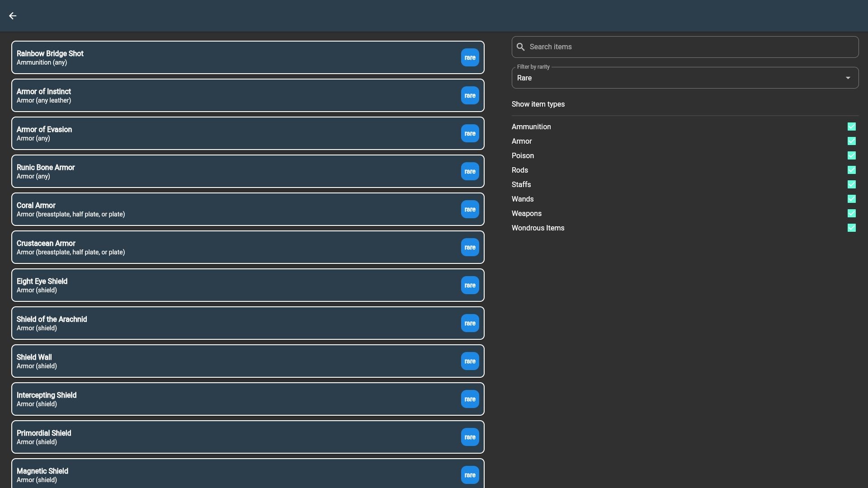Click rare badge on Armor of Instinct
The width and height of the screenshot is (868, 488).
470,96
